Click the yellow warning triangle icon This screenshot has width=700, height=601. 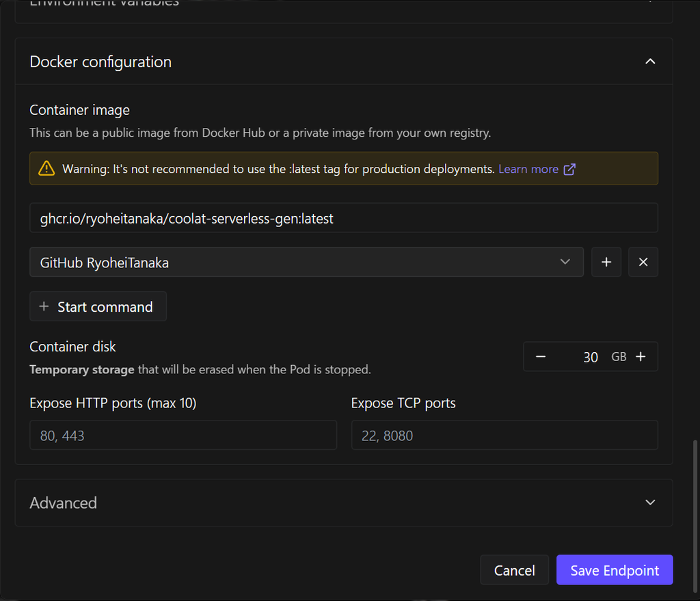point(46,169)
